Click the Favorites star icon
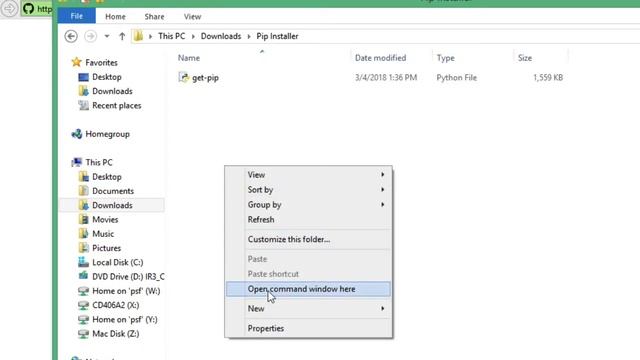Screen dimensions: 640x360 [76, 62]
